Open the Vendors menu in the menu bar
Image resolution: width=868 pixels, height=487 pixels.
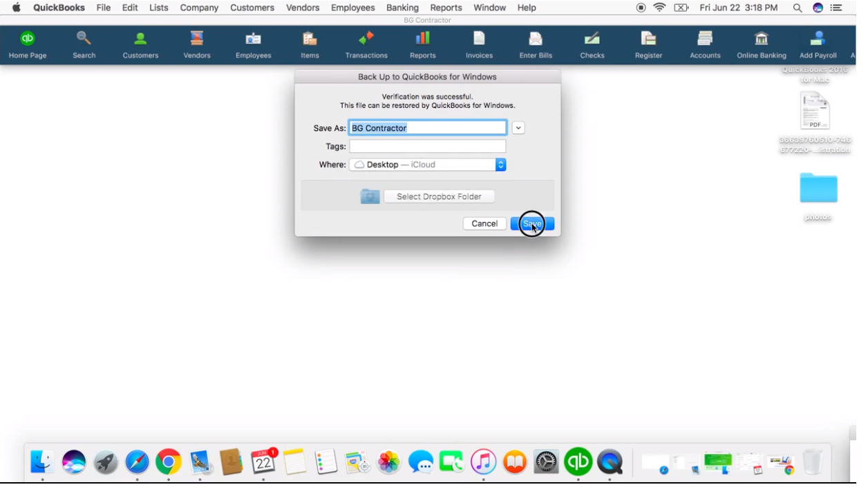pos(303,8)
